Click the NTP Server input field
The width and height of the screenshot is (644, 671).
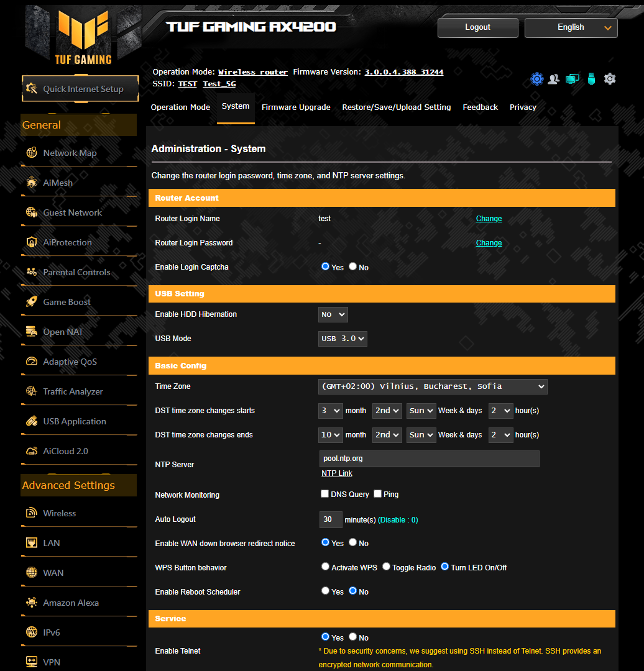(429, 459)
